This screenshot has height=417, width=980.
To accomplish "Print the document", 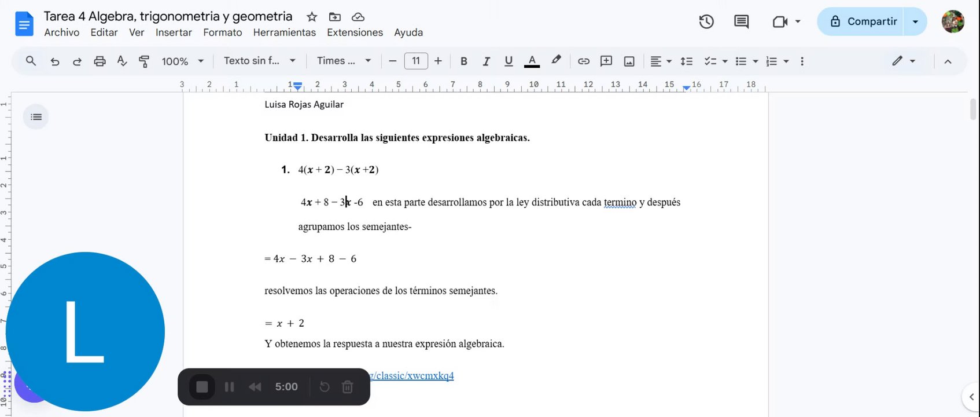I will click(x=100, y=61).
